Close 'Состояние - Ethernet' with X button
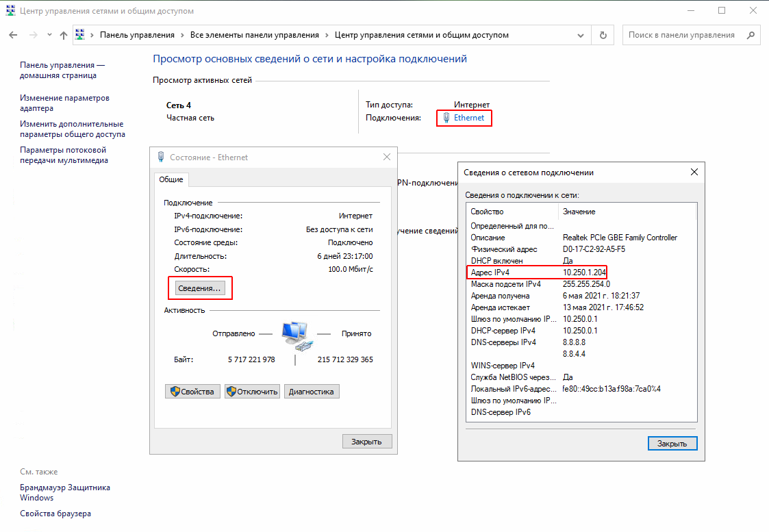This screenshot has width=769, height=532. click(x=387, y=157)
